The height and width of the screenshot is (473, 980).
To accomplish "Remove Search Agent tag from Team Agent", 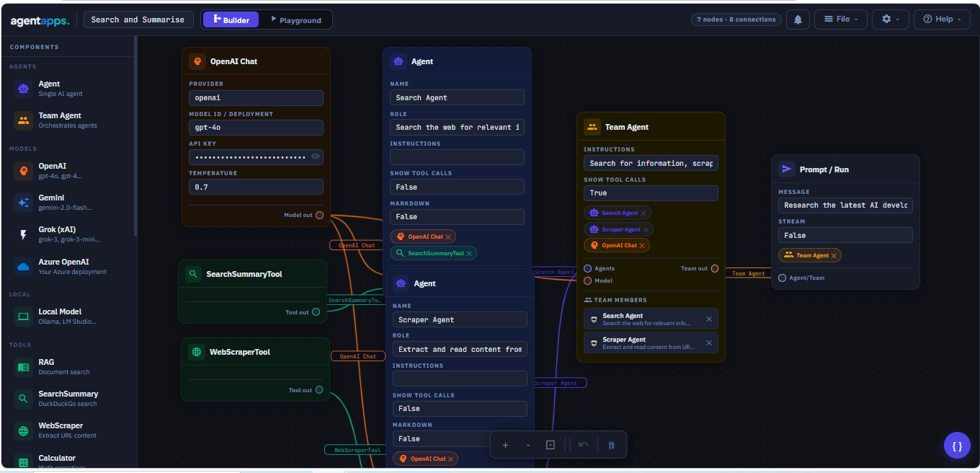I will click(643, 213).
